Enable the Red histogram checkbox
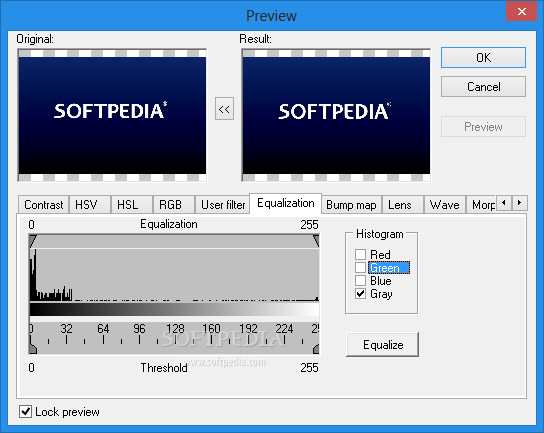544x433 pixels. tap(360, 254)
